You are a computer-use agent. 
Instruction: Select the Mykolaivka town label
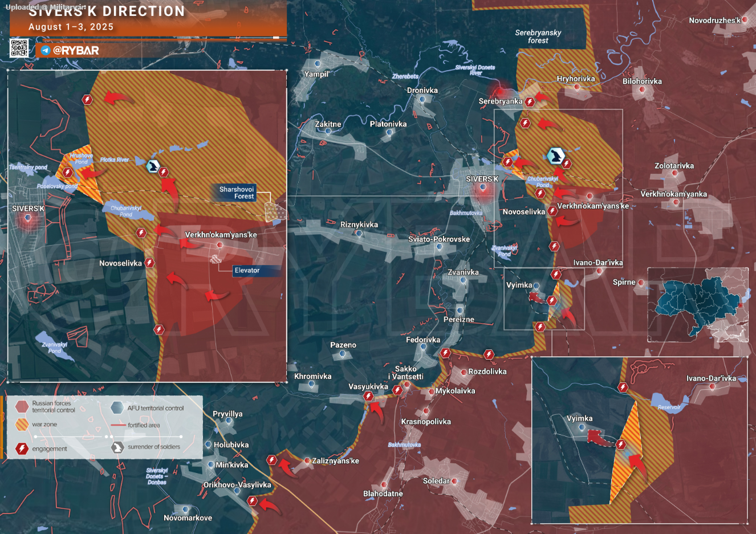(455, 391)
